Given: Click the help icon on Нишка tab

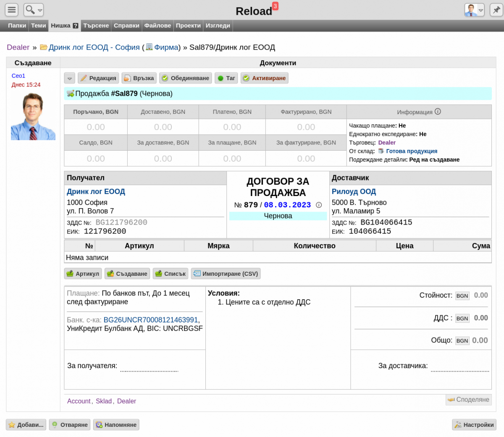Looking at the screenshot, I should (x=76, y=26).
